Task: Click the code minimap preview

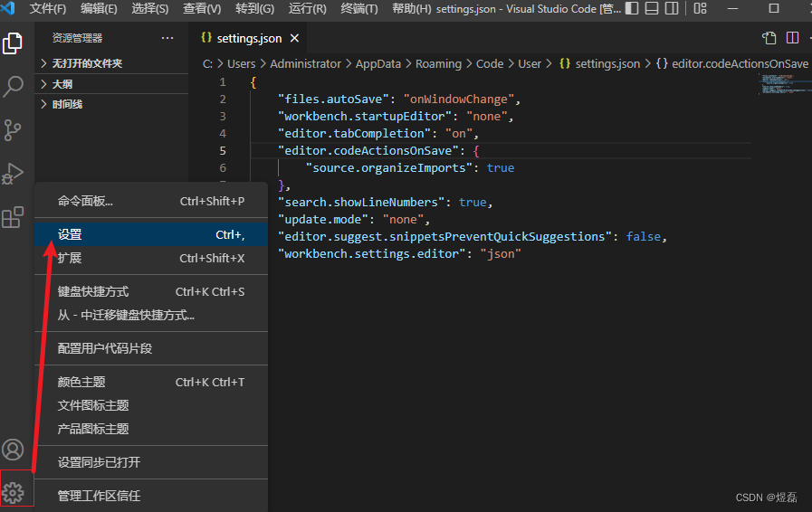Action: [x=783, y=84]
